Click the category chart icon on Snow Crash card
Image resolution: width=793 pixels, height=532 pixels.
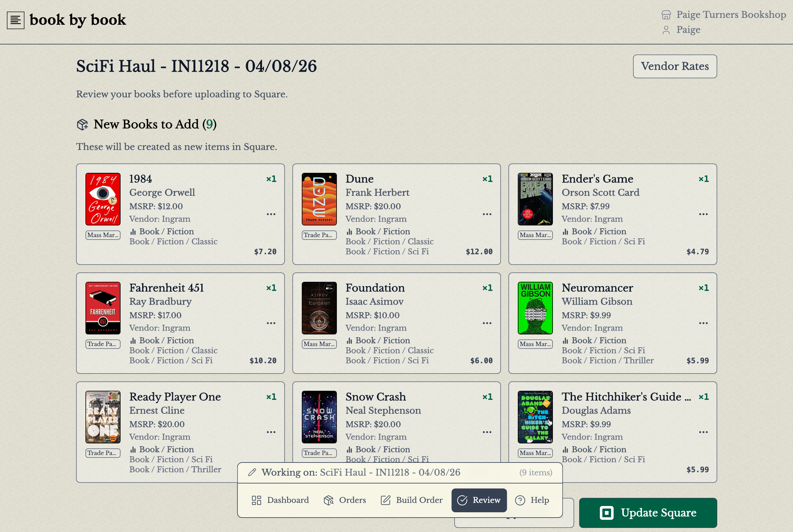[x=349, y=450]
